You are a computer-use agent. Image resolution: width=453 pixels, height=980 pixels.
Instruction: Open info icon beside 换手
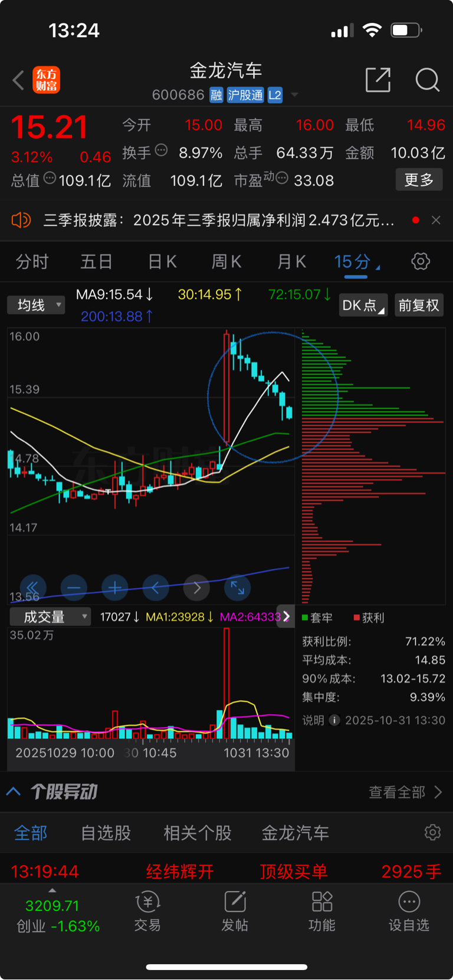tap(161, 151)
